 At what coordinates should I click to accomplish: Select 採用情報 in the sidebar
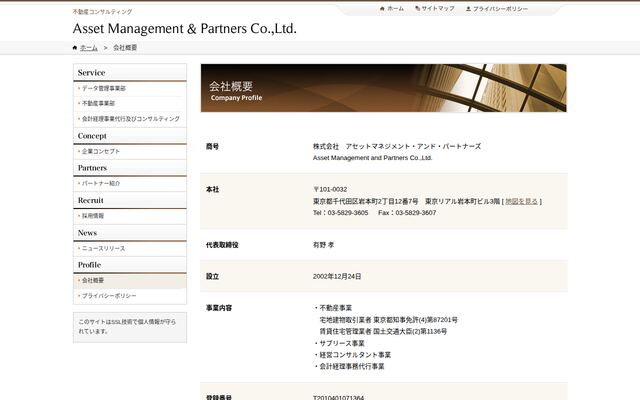click(x=93, y=216)
